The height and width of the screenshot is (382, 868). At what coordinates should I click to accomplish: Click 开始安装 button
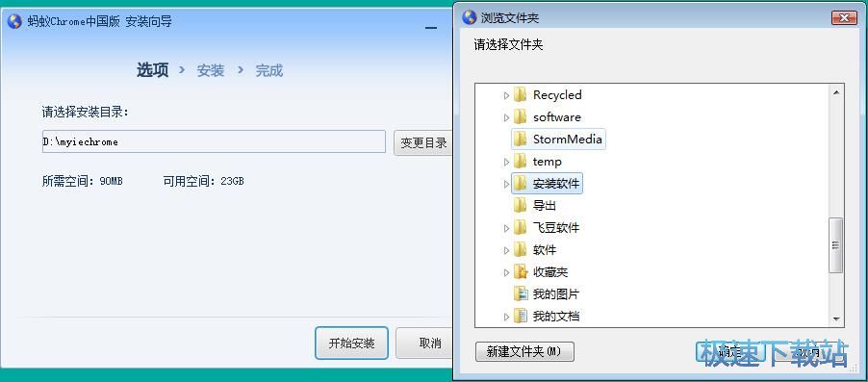351,344
